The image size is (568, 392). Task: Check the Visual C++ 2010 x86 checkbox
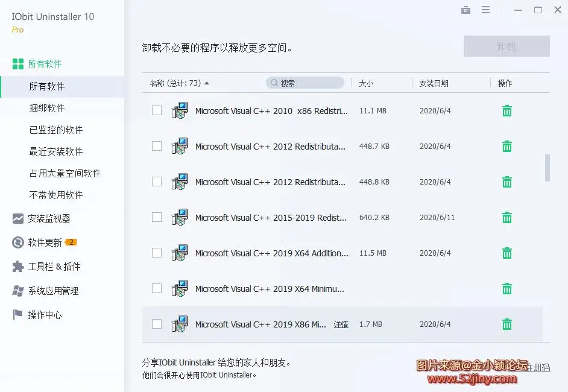157,110
